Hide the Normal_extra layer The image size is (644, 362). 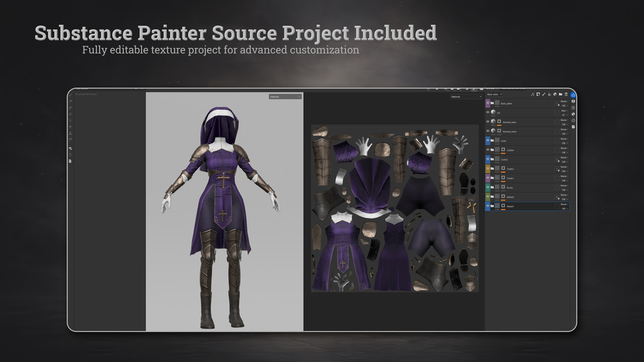pyautogui.click(x=488, y=131)
